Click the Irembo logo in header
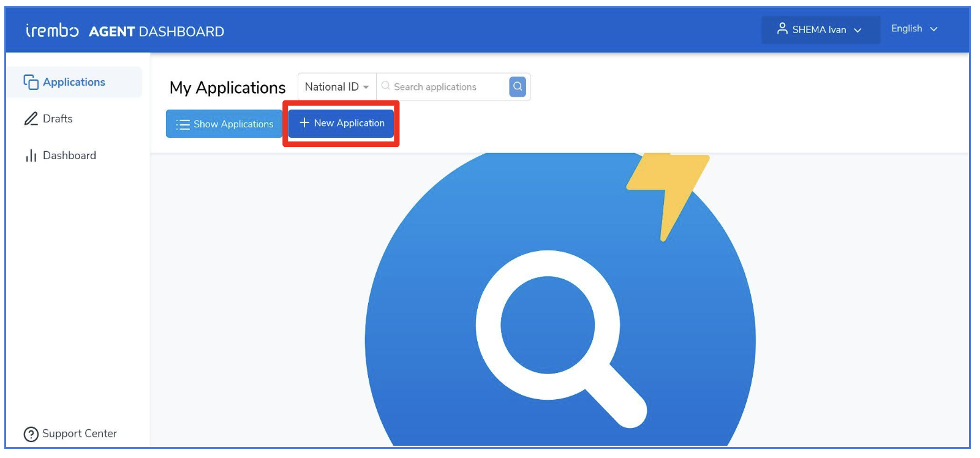The height and width of the screenshot is (458, 980). (x=52, y=30)
